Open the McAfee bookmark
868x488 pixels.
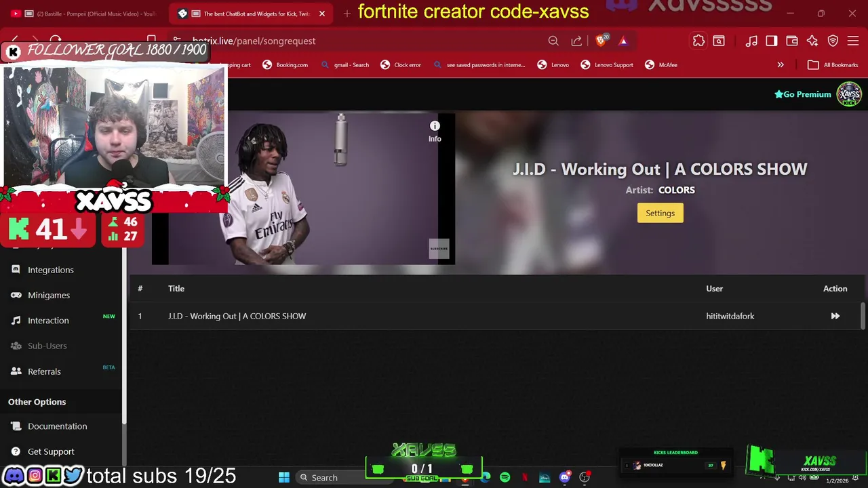click(661, 65)
